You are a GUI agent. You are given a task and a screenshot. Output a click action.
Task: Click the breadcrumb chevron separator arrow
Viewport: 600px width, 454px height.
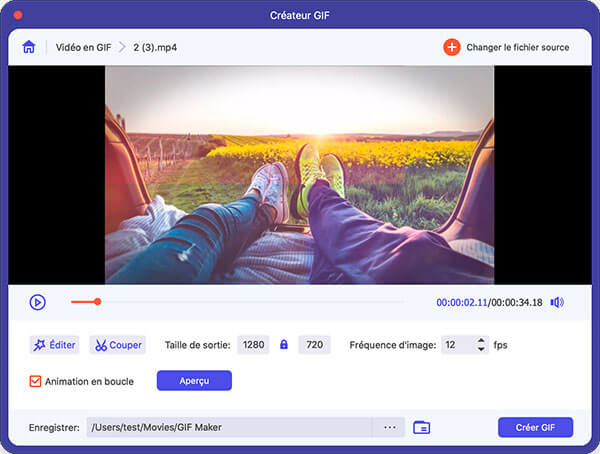[122, 47]
